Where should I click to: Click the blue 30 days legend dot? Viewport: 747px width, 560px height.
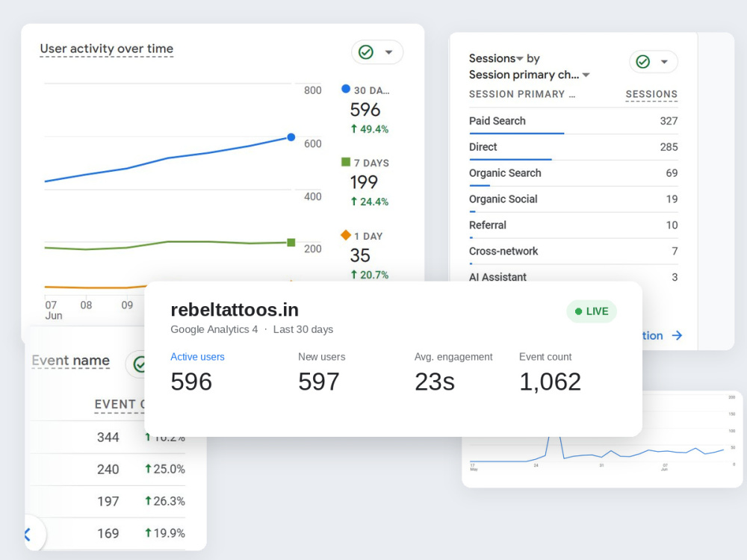click(346, 89)
